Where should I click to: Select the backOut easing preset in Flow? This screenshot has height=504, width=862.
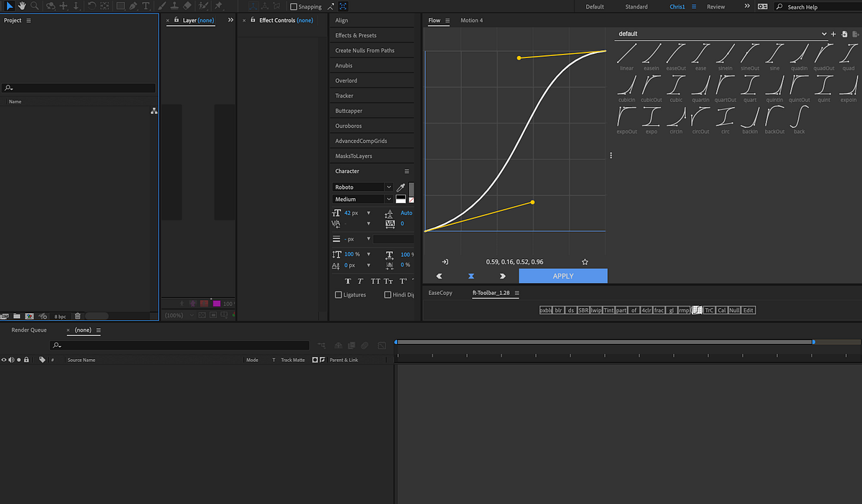point(774,118)
